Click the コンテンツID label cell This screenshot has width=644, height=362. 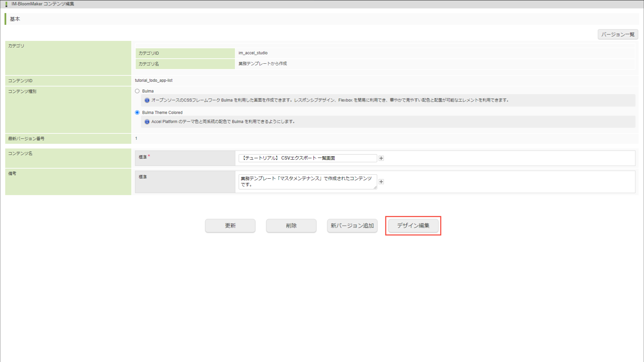click(x=68, y=81)
